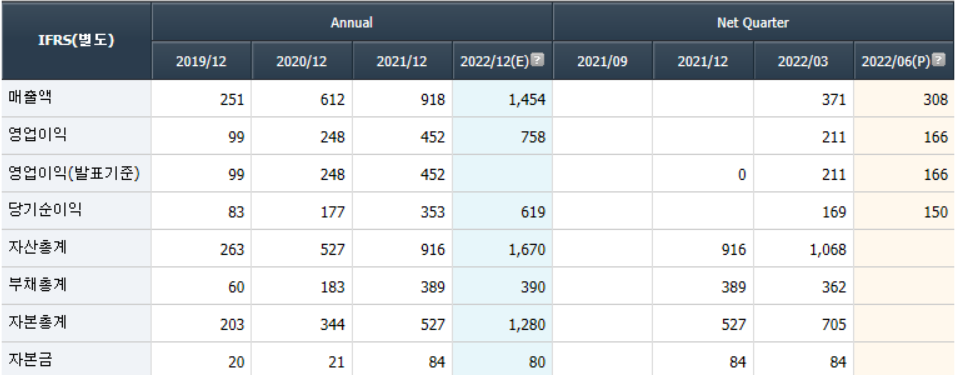Click 매출액 value 251 for 2019/12
Image resolution: width=956 pixels, height=375 pixels.
232,100
